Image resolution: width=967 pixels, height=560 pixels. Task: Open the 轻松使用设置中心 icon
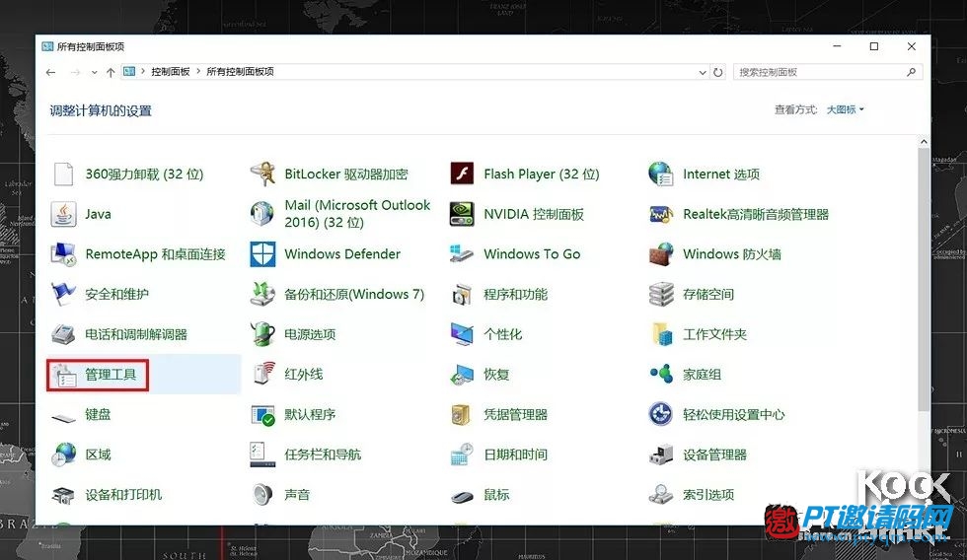tap(661, 414)
